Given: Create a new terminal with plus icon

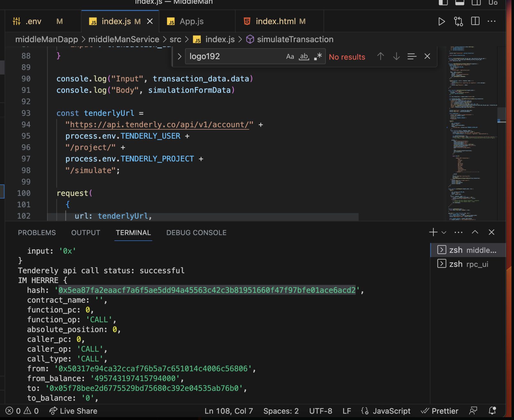Looking at the screenshot, I should coord(433,232).
